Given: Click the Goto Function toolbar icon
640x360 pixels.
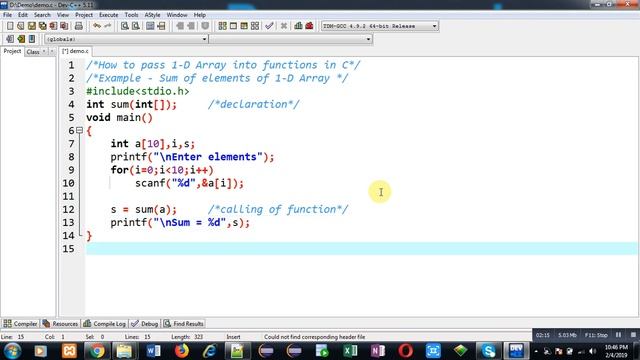Looking at the screenshot, I should [x=150, y=26].
